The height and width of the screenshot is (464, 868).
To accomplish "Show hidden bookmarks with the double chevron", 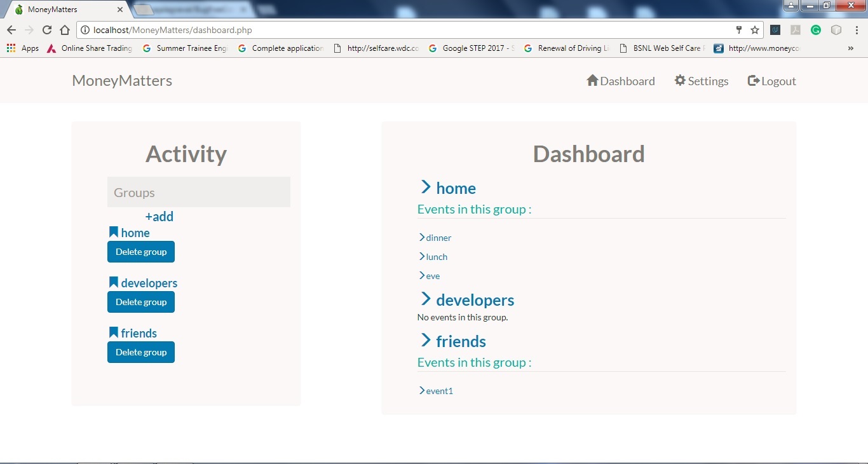I will coord(851,48).
